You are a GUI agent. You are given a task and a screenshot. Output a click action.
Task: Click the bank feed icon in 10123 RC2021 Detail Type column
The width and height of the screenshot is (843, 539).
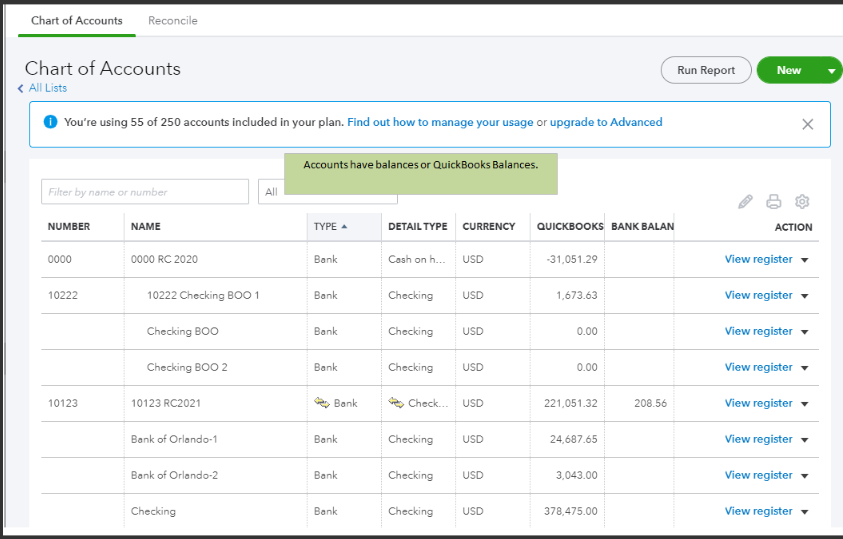pos(396,403)
